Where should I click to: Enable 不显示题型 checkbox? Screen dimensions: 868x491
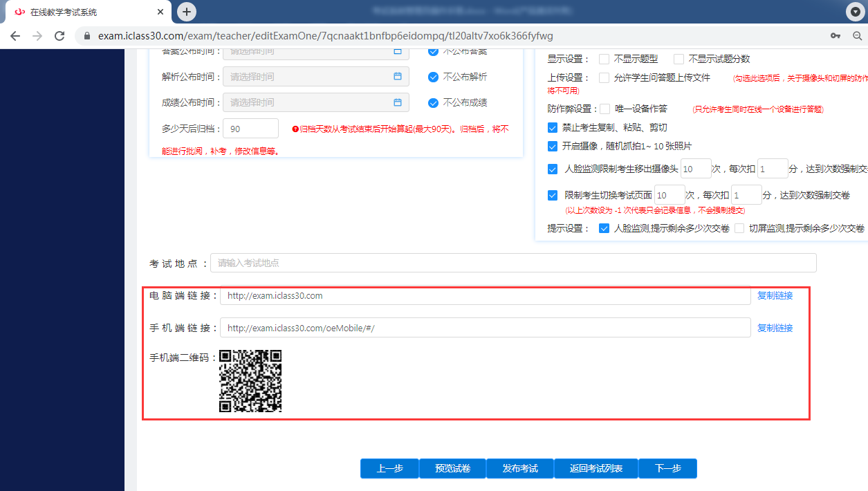coord(604,59)
